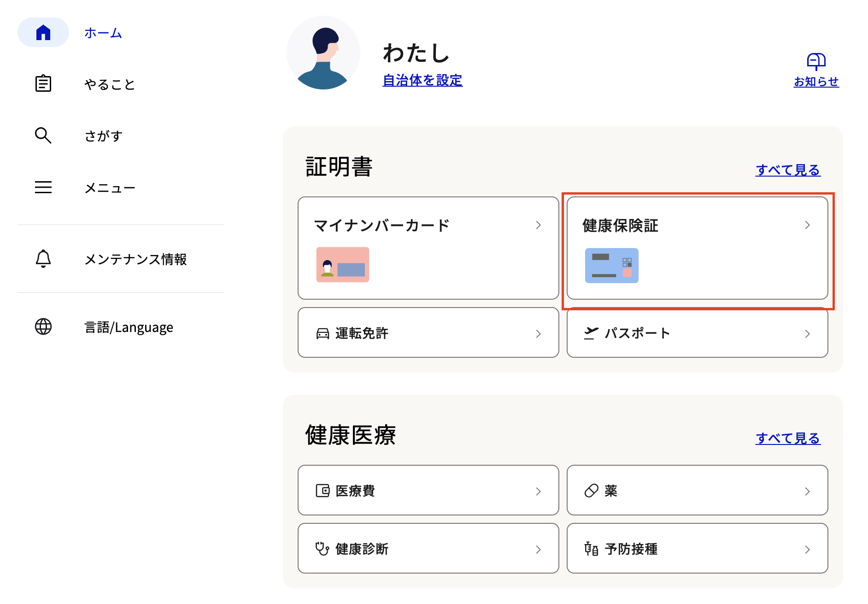This screenshot has height=604, width=868.
Task: Select the Home icon in sidebar
Action: [43, 33]
